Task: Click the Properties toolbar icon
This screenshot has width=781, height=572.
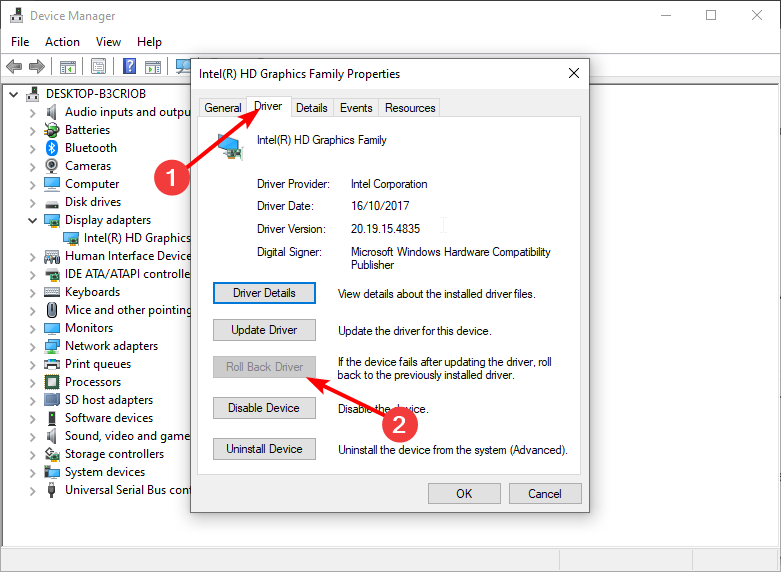Action: click(99, 66)
